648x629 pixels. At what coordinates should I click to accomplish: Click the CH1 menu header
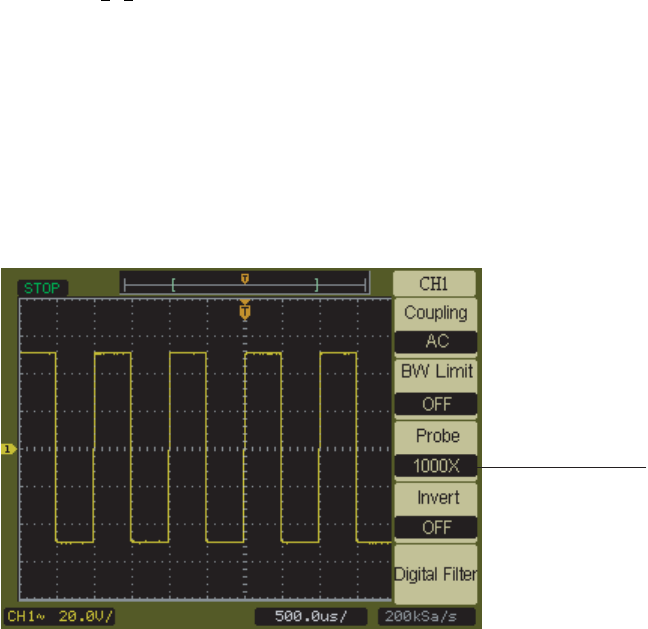click(x=436, y=284)
